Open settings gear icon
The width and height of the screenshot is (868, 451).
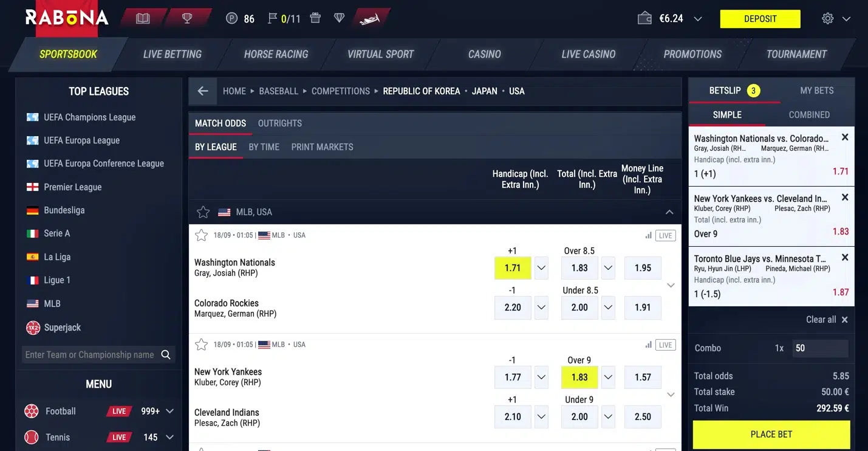point(827,18)
